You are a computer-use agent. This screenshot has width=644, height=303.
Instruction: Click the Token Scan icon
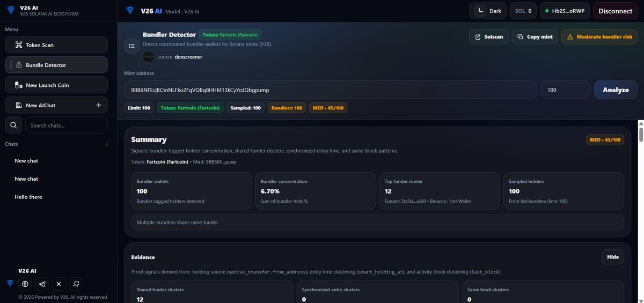[19, 45]
